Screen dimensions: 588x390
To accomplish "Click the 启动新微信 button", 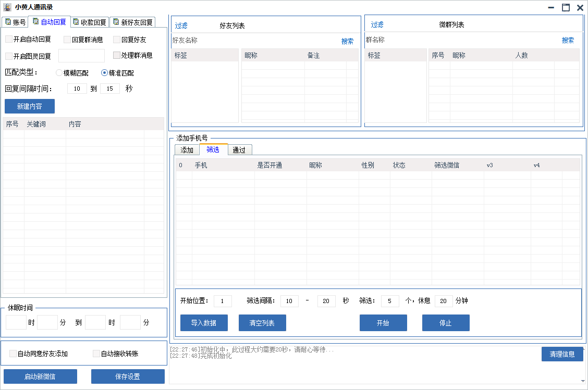I will [x=40, y=376].
